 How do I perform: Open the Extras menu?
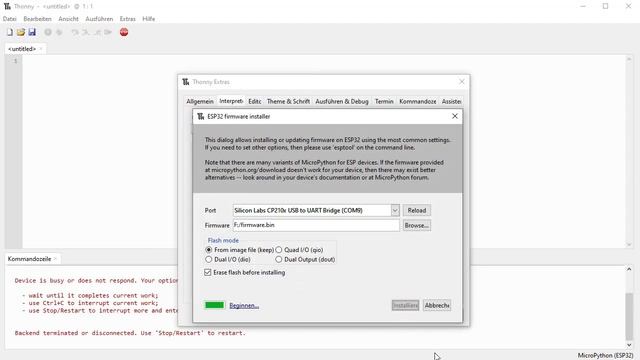point(127,19)
